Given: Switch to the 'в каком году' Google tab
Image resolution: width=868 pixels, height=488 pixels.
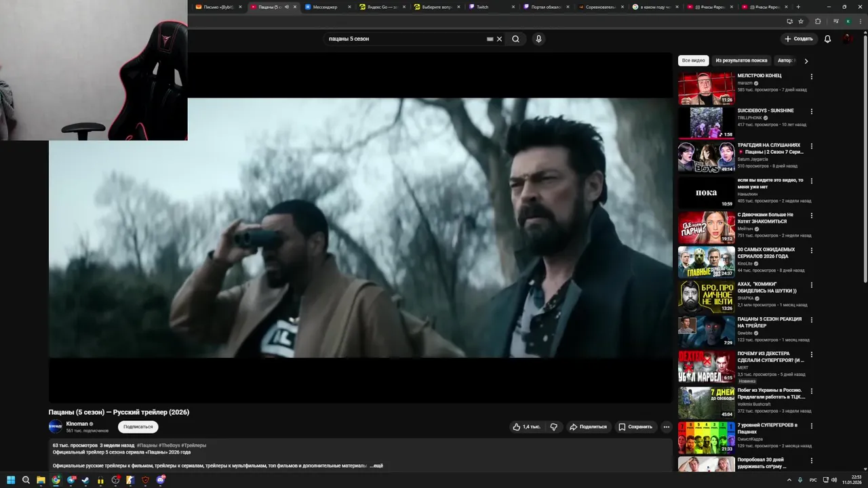Looking at the screenshot, I should click(x=656, y=7).
